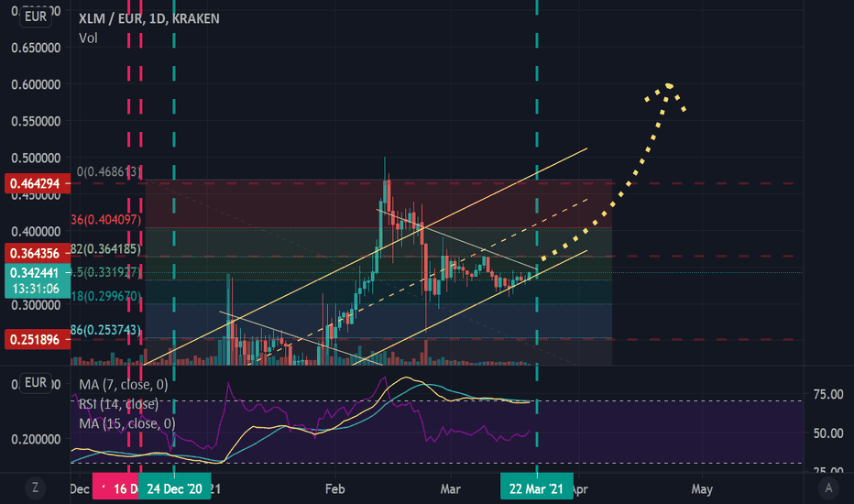Screen dimensions: 854x504
Task: Click the May label on time axis
Action: tap(702, 488)
